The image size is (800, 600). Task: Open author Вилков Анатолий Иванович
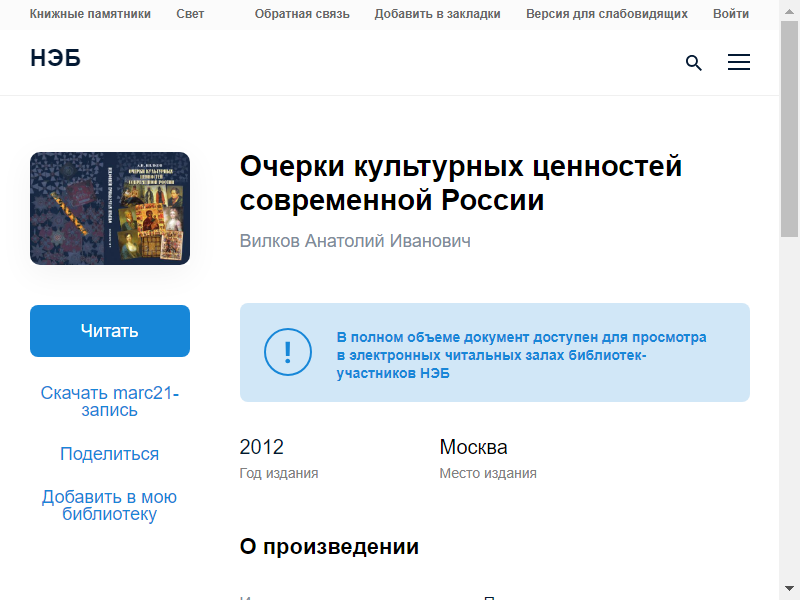click(355, 241)
